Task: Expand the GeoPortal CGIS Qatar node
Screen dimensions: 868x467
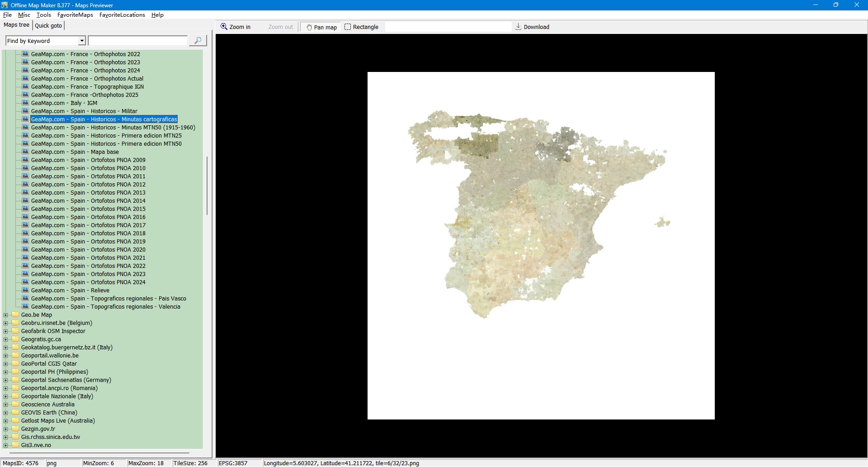Action: (6, 364)
